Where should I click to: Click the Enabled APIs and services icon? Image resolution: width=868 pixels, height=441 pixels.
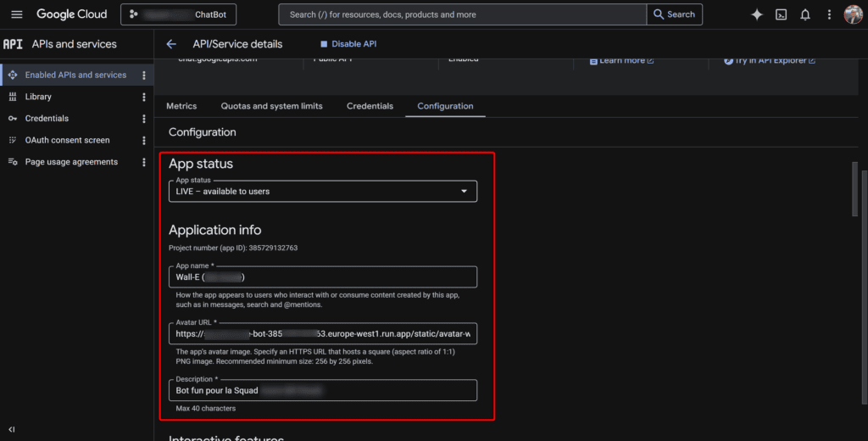coord(13,75)
